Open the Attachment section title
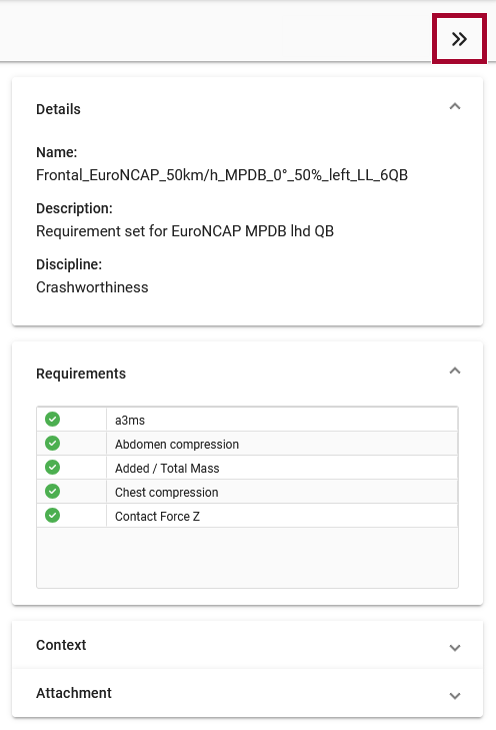Screen dimensions: 496x730 pyautogui.click(x=74, y=693)
